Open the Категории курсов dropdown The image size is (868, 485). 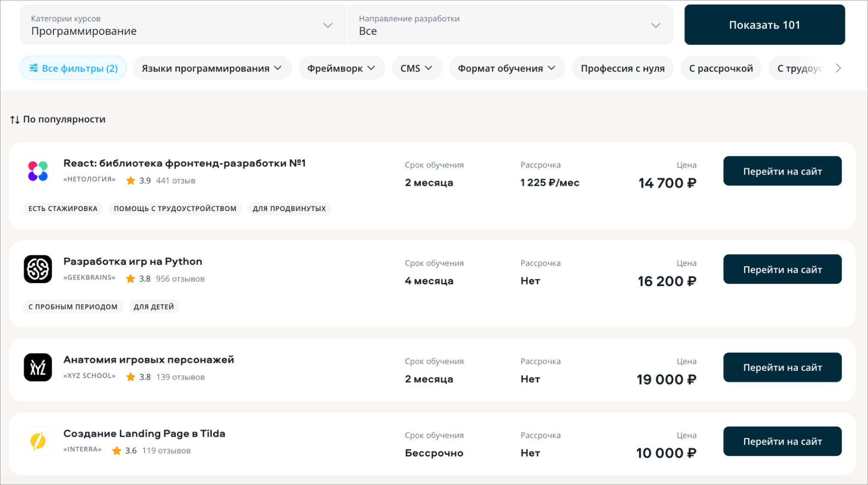[182, 25]
